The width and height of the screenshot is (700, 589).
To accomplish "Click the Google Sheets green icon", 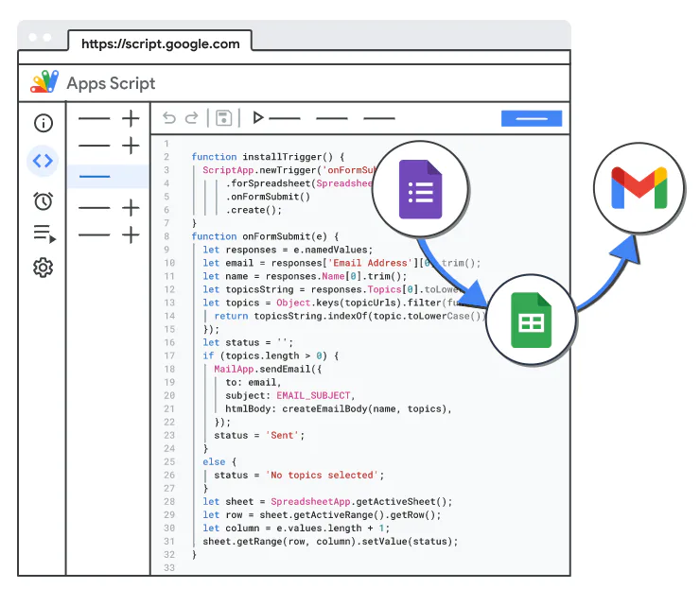I will [531, 320].
